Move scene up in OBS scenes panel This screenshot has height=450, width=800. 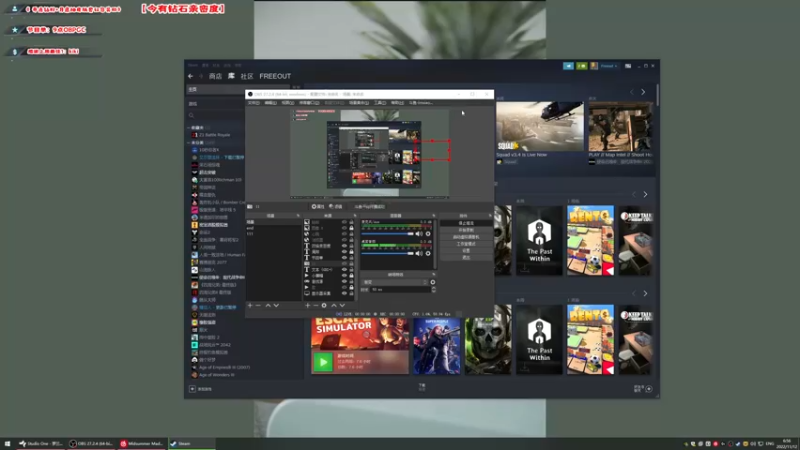[x=268, y=305]
